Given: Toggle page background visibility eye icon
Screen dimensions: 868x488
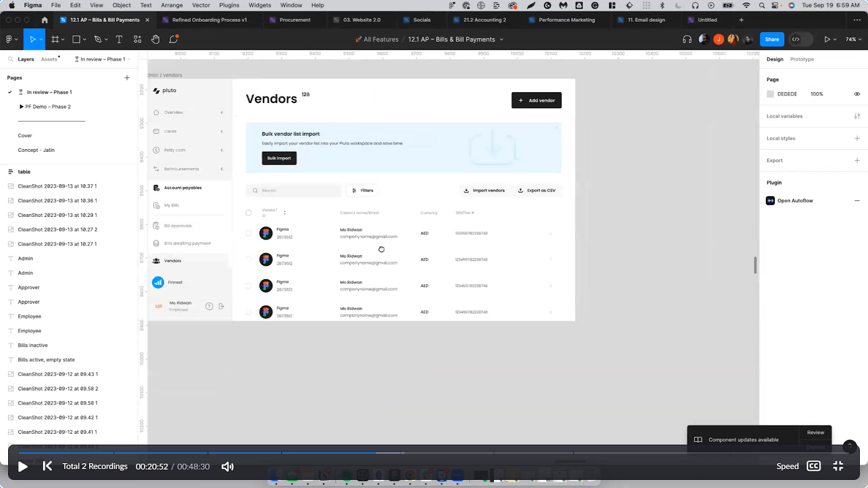Looking at the screenshot, I should 857,94.
